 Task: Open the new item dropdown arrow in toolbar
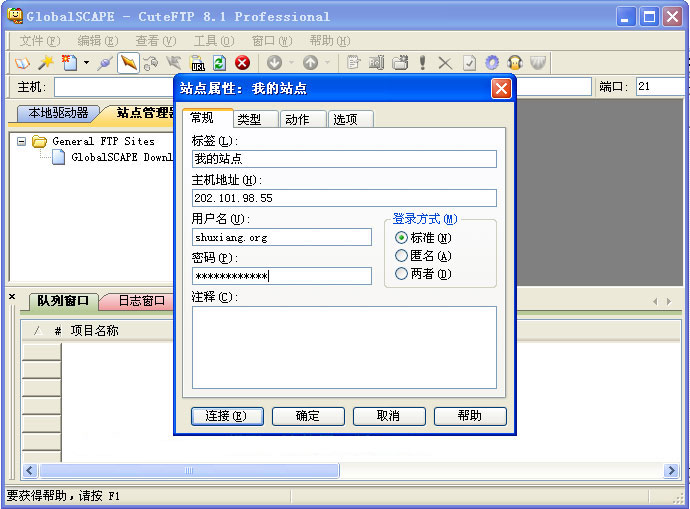pyautogui.click(x=86, y=63)
